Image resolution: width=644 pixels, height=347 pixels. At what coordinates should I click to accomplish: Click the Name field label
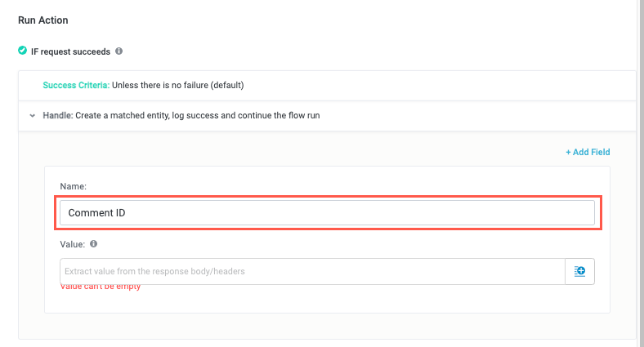pyautogui.click(x=74, y=187)
